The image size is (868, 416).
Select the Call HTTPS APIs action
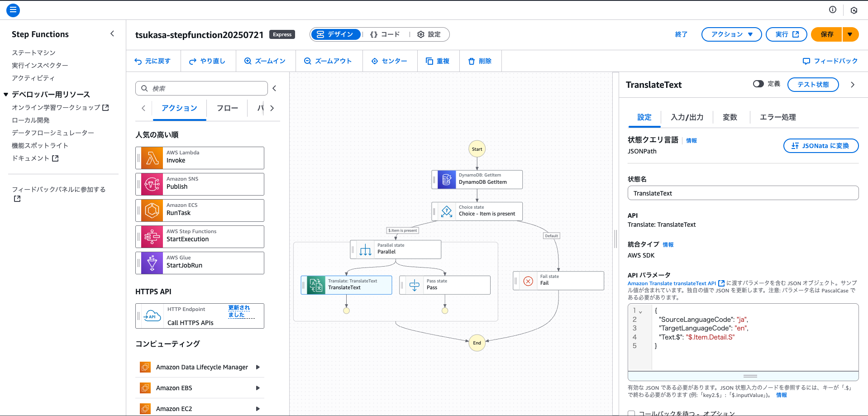coord(200,316)
